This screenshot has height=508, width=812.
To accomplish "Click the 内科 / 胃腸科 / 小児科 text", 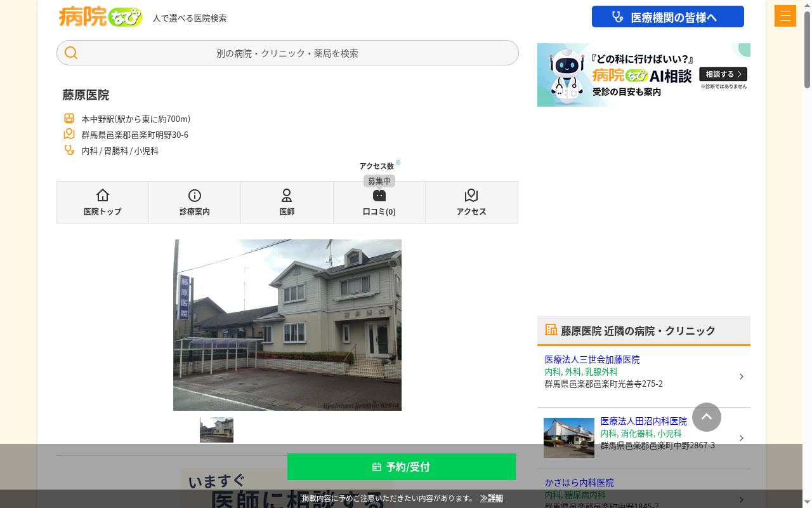I will (120, 150).
